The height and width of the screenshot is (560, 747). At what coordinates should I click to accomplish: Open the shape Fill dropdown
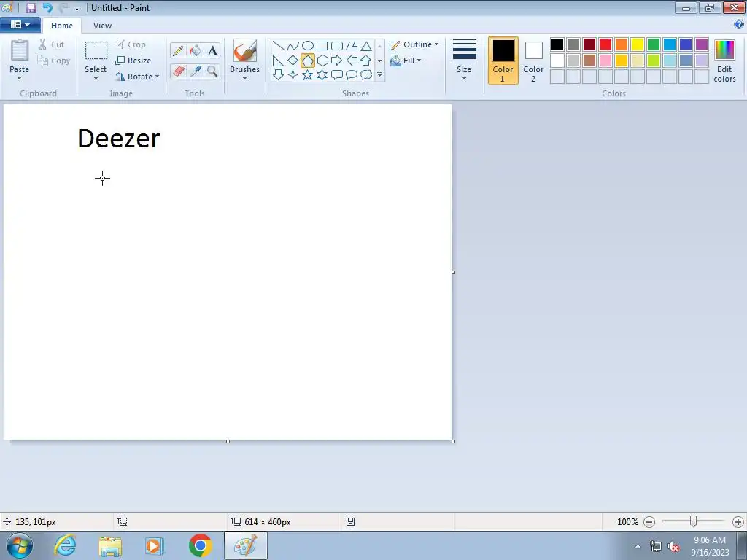[x=406, y=61]
